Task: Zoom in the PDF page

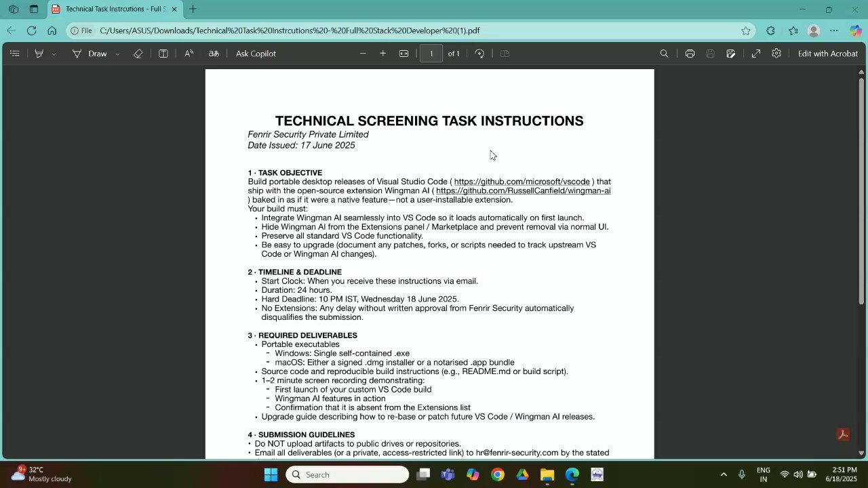Action: click(x=383, y=54)
